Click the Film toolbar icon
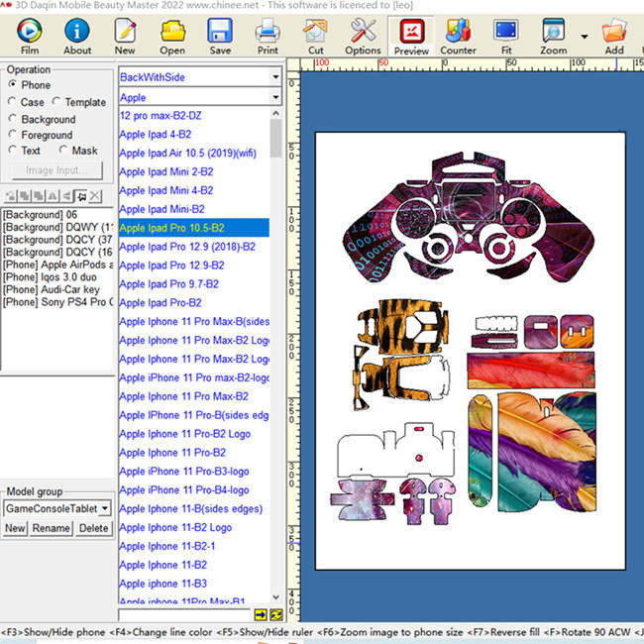Viewport: 644px width, 644px height. point(30,33)
